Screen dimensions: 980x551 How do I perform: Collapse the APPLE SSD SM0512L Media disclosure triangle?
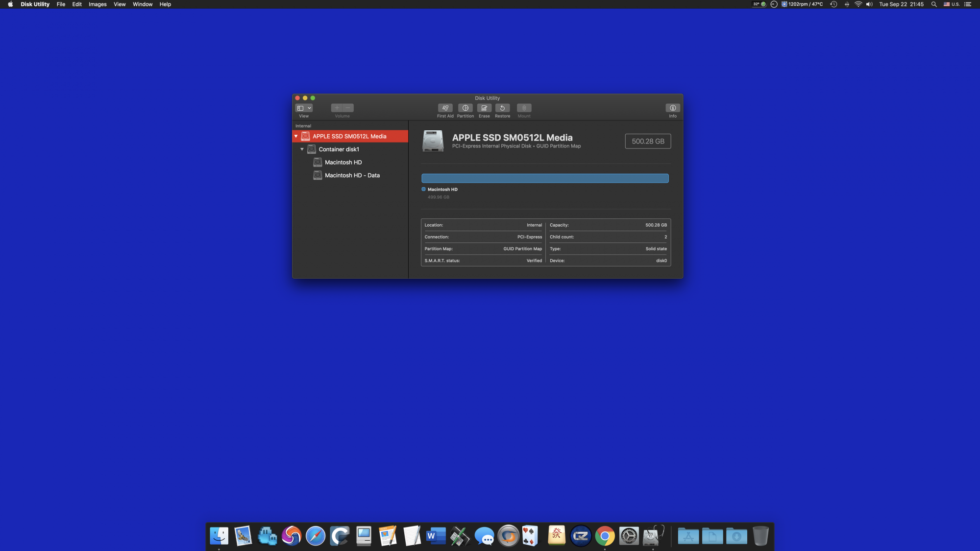[296, 136]
